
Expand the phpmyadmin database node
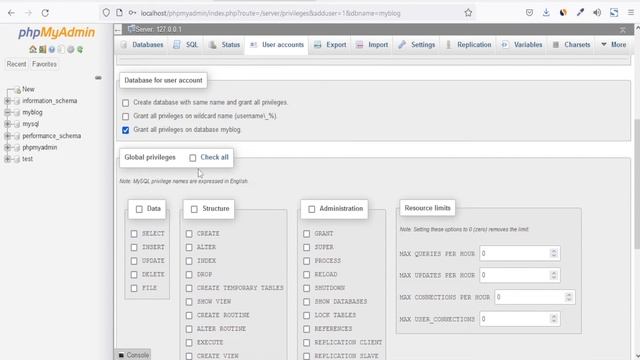point(7,147)
